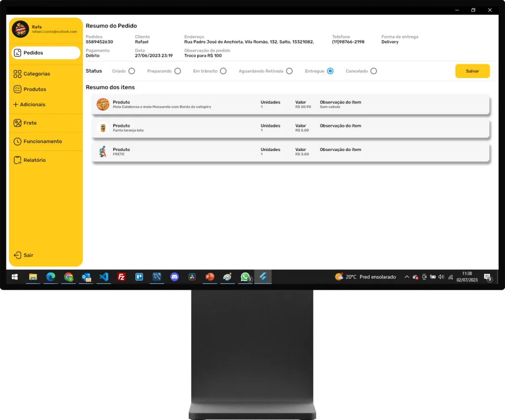Viewport: 505px width, 420px height.
Task: Click the email rafael.l.costa@outlook.com
Action: [x=54, y=32]
